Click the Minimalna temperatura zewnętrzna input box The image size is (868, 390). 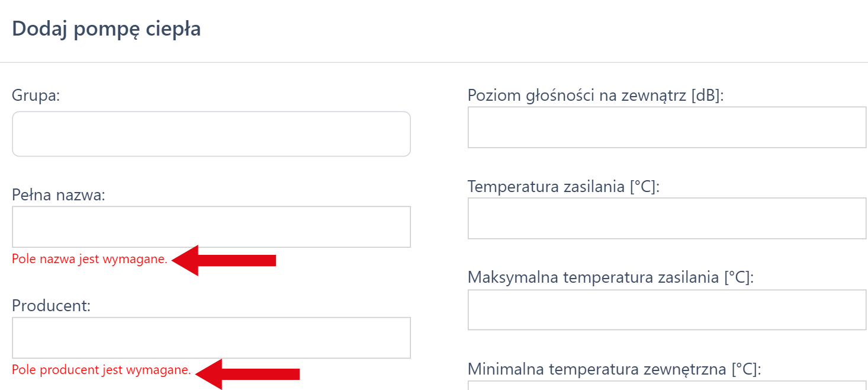coord(667,386)
